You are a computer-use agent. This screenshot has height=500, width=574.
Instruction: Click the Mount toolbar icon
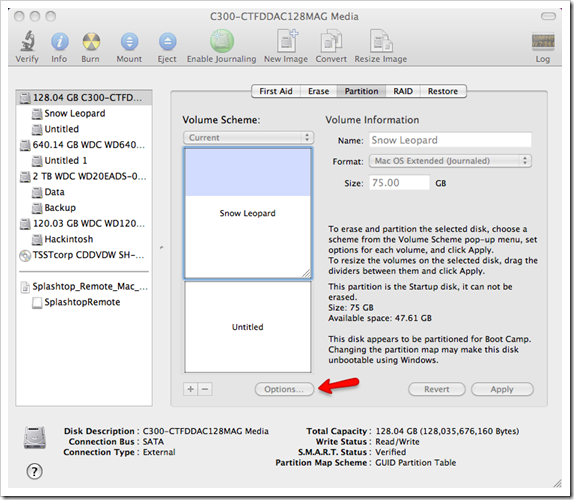(x=129, y=41)
